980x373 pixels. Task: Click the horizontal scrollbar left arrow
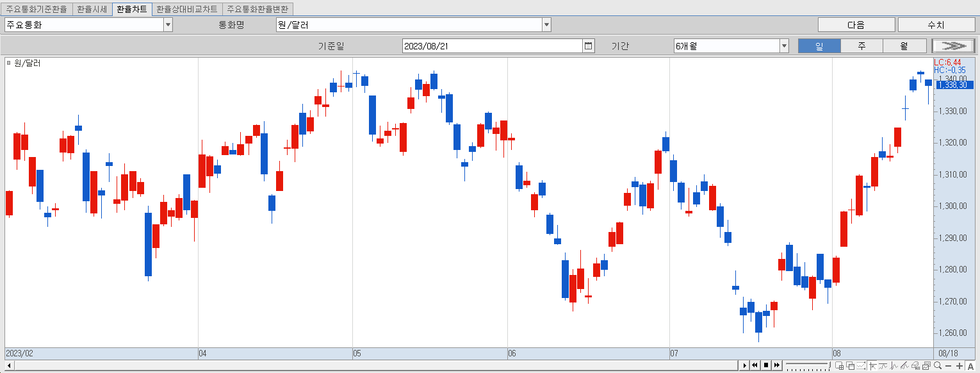click(x=9, y=365)
